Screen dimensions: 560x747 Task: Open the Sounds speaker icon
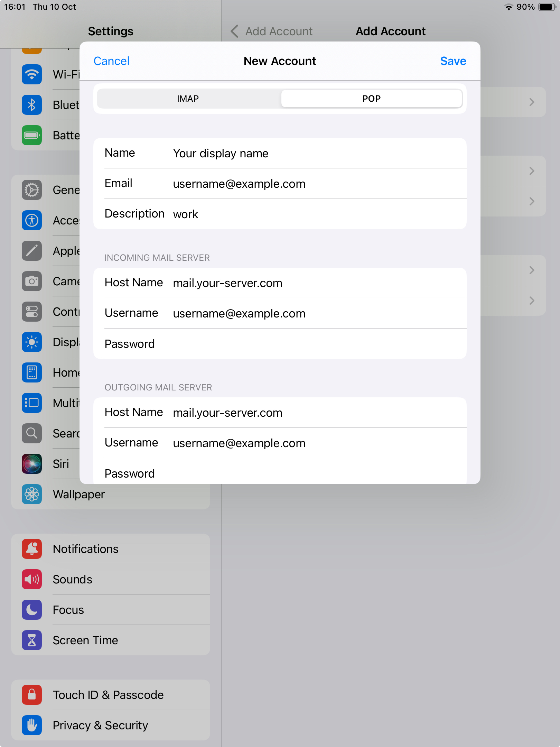pyautogui.click(x=32, y=579)
